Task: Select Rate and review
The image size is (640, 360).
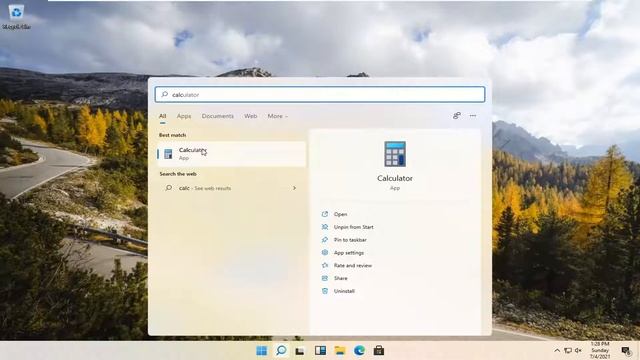Action: tap(353, 266)
